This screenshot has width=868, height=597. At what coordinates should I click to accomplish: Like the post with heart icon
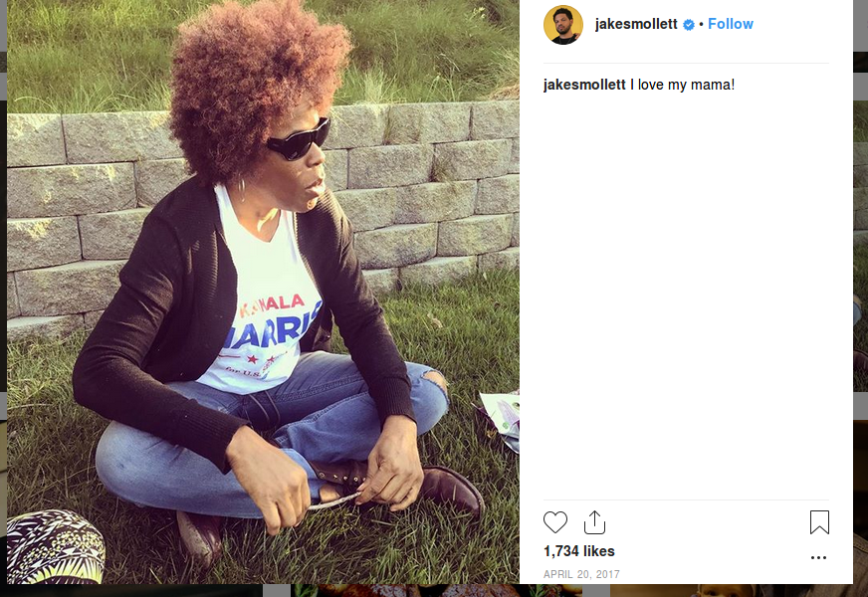pyautogui.click(x=555, y=522)
